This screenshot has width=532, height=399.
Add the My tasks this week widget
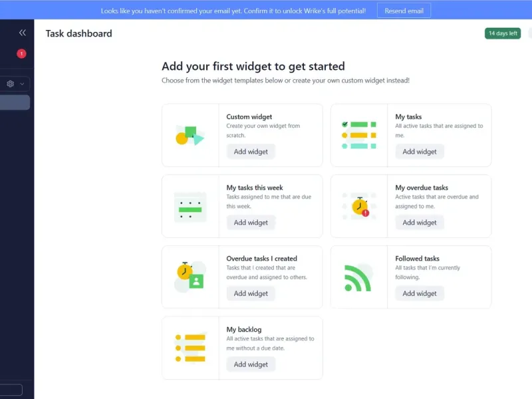pos(251,223)
